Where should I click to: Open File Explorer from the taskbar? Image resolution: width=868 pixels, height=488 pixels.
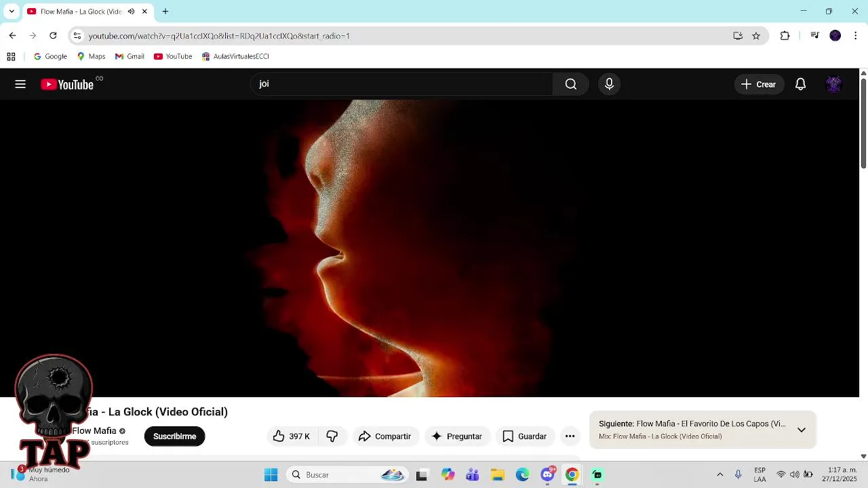tap(498, 475)
